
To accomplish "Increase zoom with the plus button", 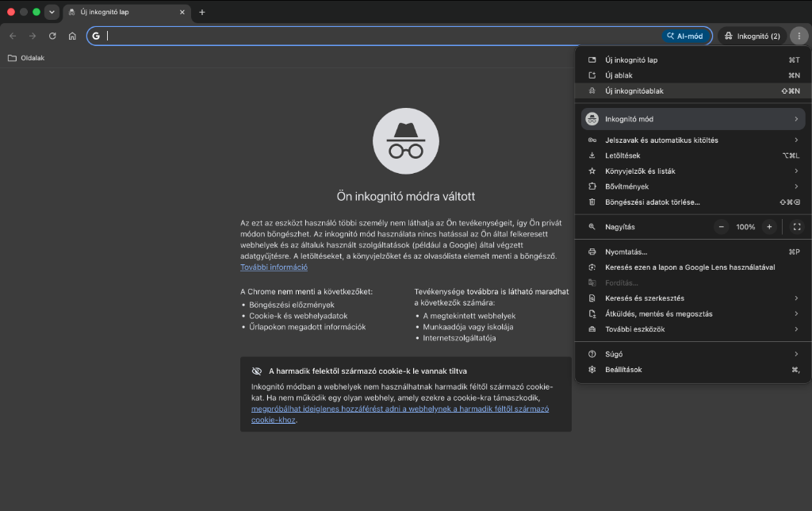I will 769,227.
